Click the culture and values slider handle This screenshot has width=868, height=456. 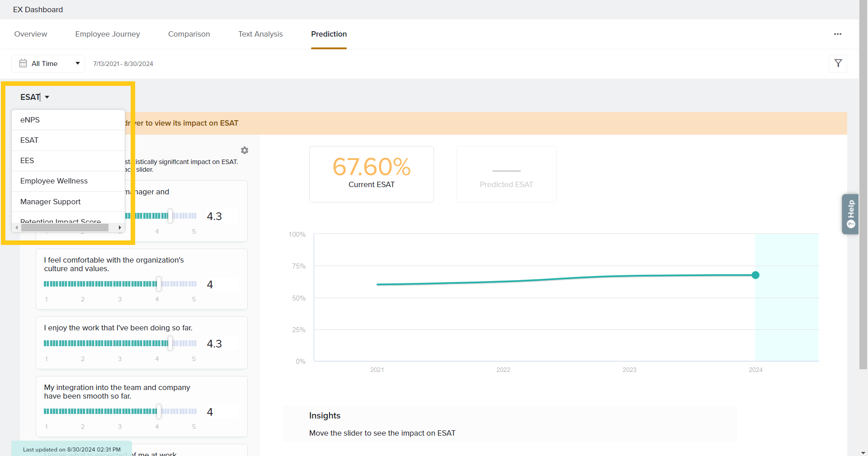coord(159,284)
